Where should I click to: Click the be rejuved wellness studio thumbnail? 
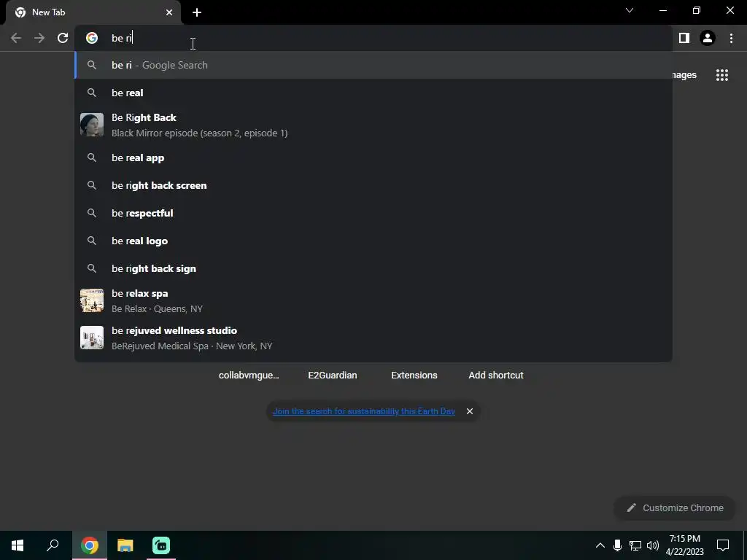pyautogui.click(x=92, y=338)
